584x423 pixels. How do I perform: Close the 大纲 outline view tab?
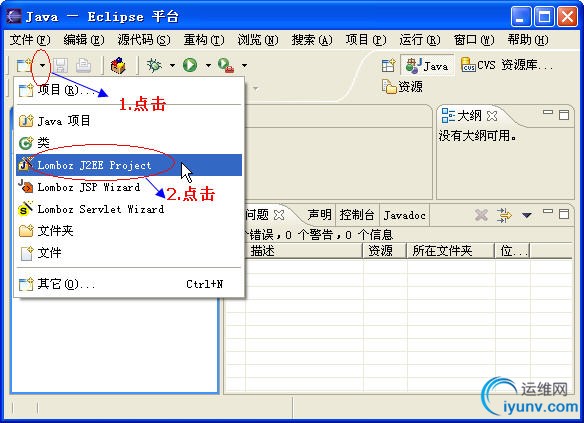(x=492, y=116)
